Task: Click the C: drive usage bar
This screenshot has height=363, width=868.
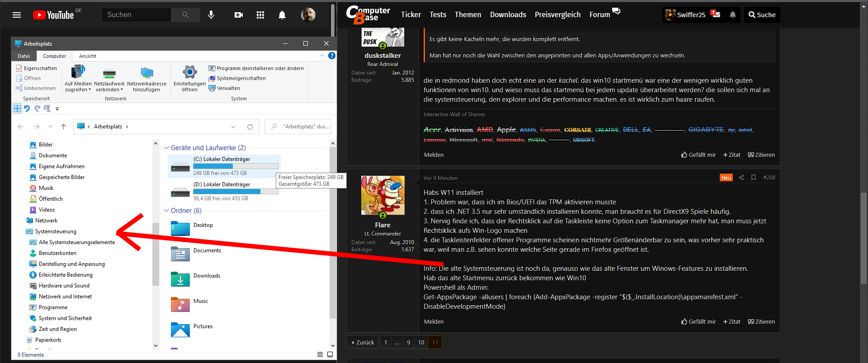Action: pyautogui.click(x=236, y=166)
